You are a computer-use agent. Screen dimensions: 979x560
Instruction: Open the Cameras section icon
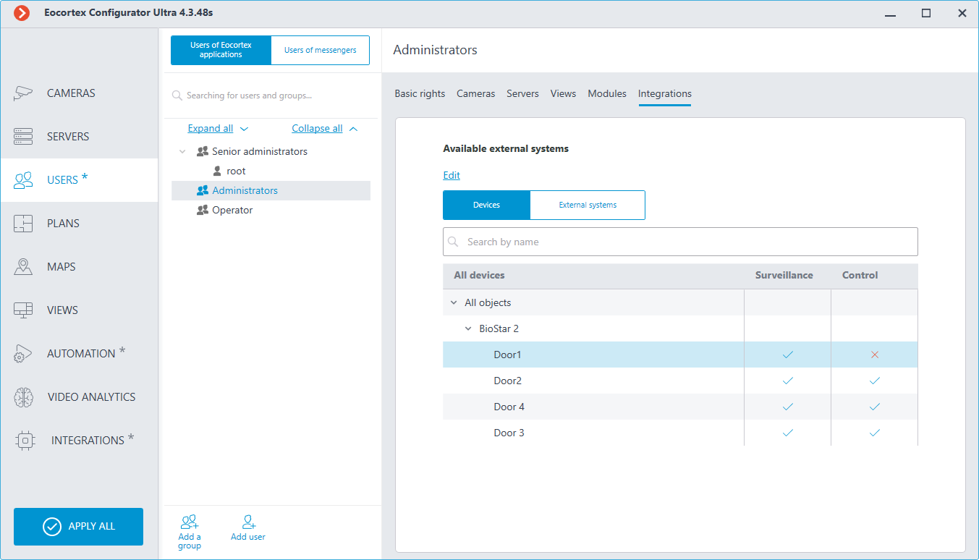24,93
